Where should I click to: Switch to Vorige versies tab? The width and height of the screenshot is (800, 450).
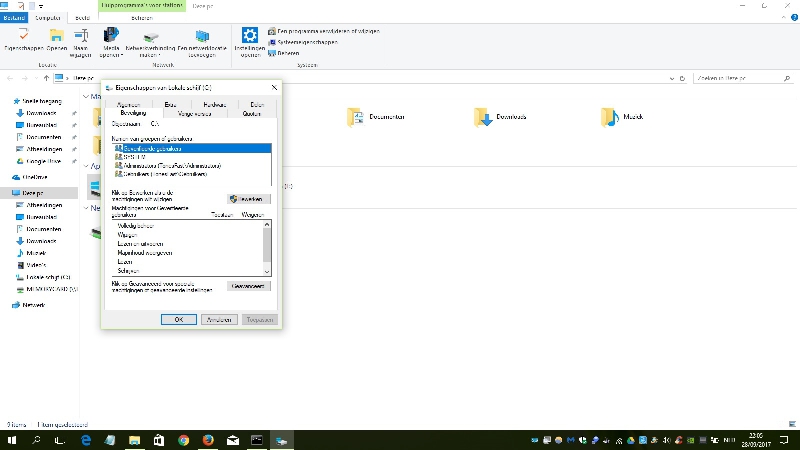(x=194, y=114)
